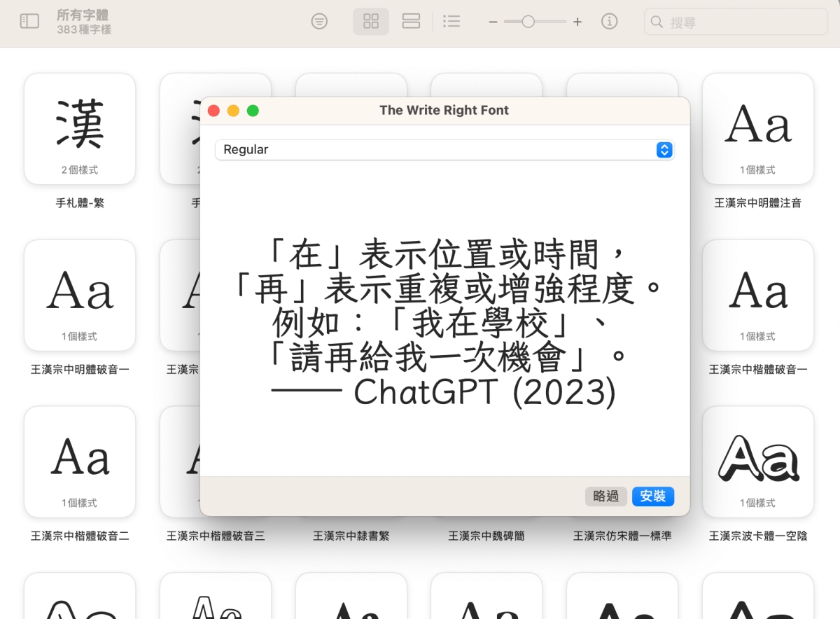Switch to list view

[x=452, y=22]
